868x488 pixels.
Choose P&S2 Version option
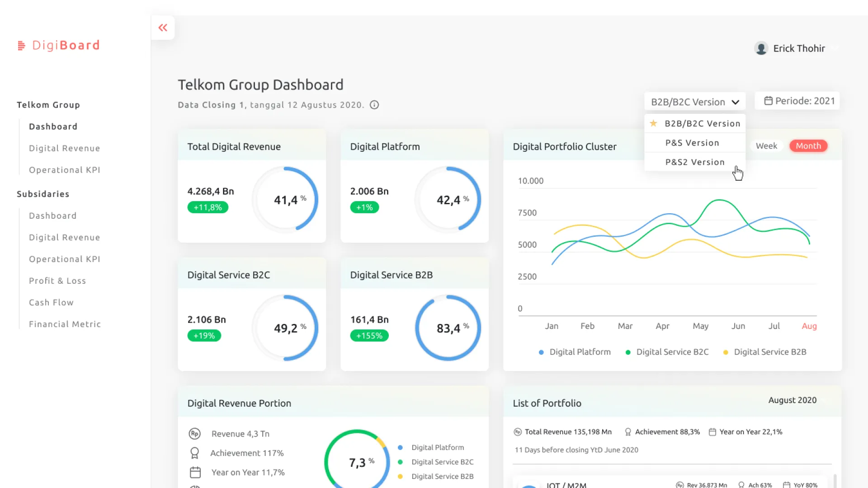[x=695, y=162]
